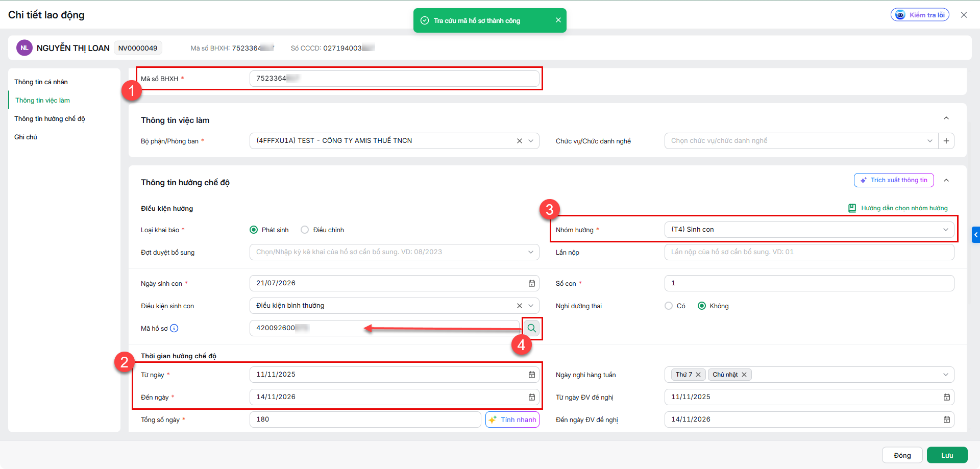The image size is (980, 469).
Task: Clear the Bộ phận/Phòng ban selection
Action: (x=520, y=141)
